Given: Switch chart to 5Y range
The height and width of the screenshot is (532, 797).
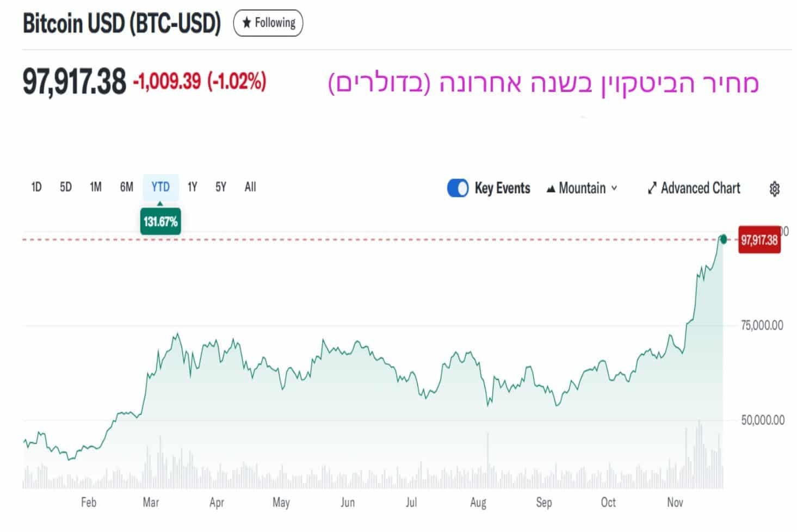Looking at the screenshot, I should pos(220,187).
